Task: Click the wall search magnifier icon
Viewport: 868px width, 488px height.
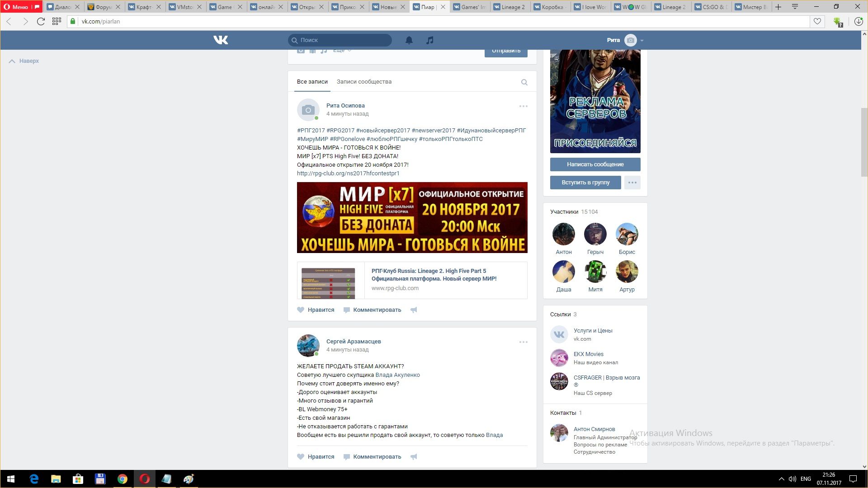Action: (x=524, y=82)
